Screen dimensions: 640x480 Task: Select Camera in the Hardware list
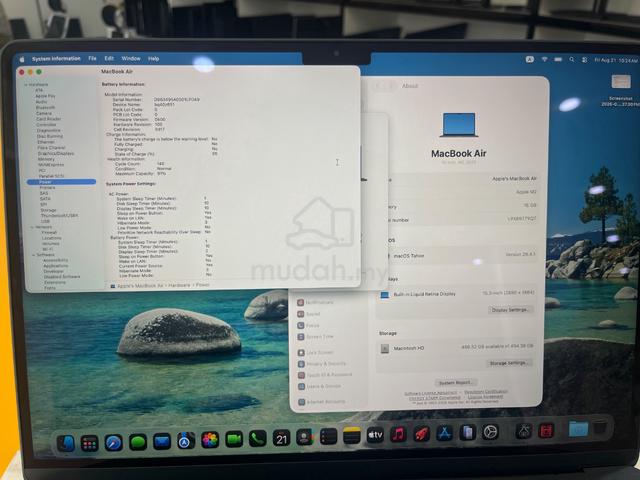44,113
